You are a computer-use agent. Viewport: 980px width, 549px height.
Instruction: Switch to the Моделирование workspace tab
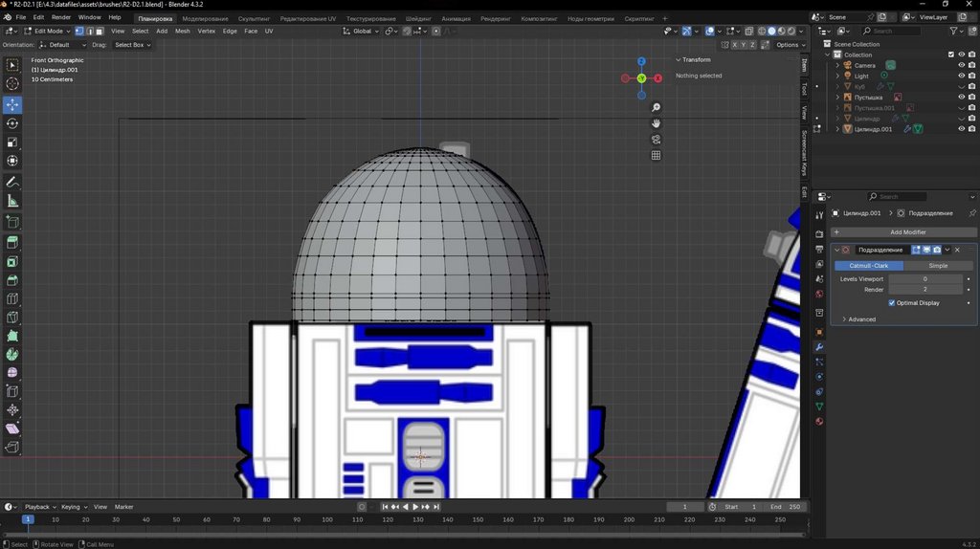[x=205, y=17]
